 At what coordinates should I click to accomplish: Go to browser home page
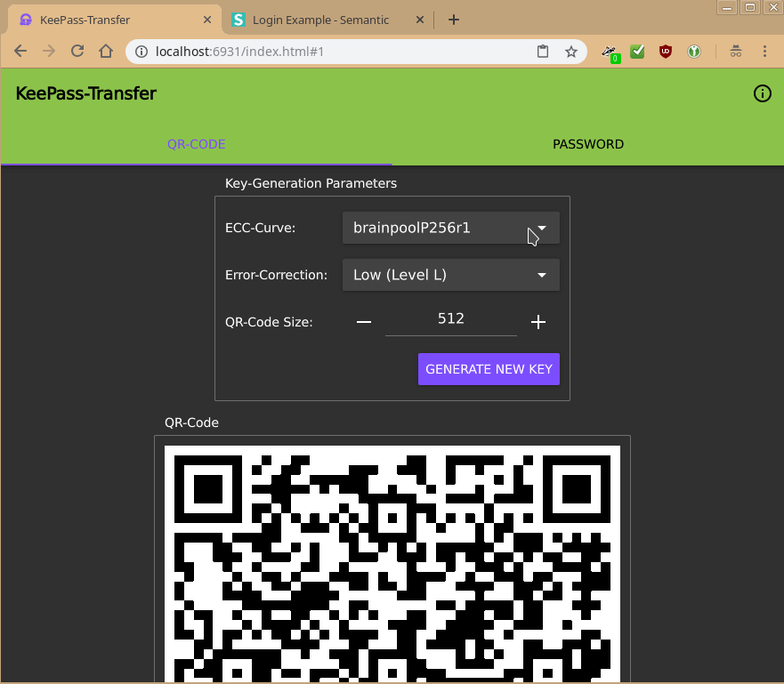[106, 51]
